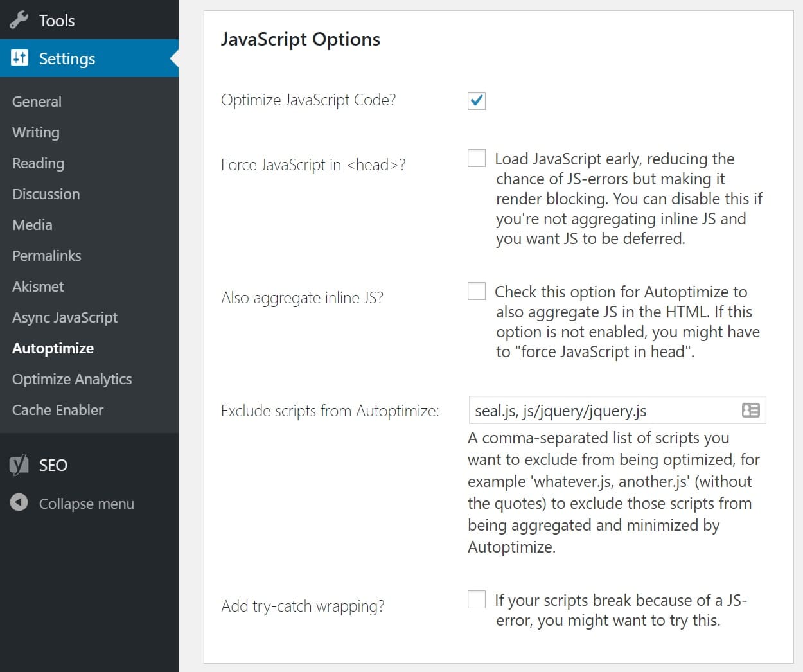The image size is (803, 672).
Task: Enable Force JavaScript in head option
Action: point(476,157)
